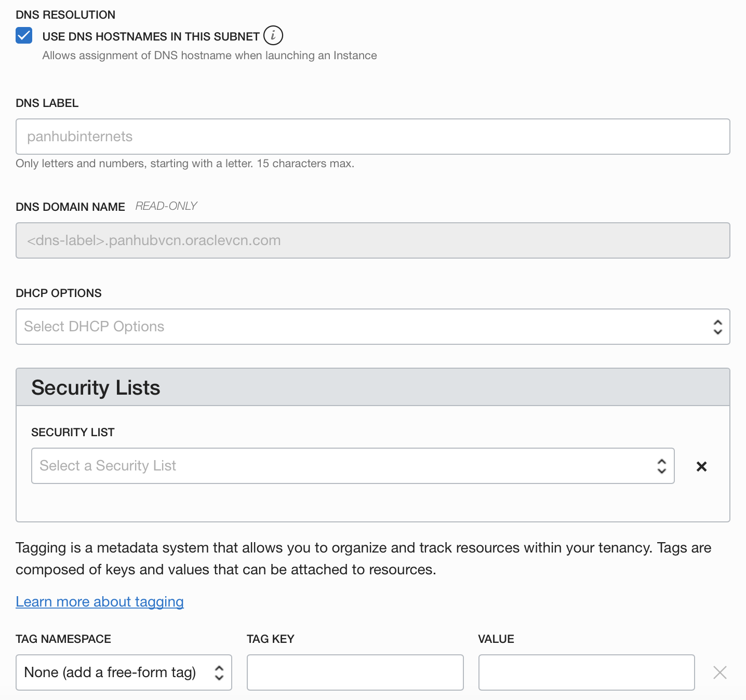Click the tag Value text field
746x700 pixels.
coord(586,672)
